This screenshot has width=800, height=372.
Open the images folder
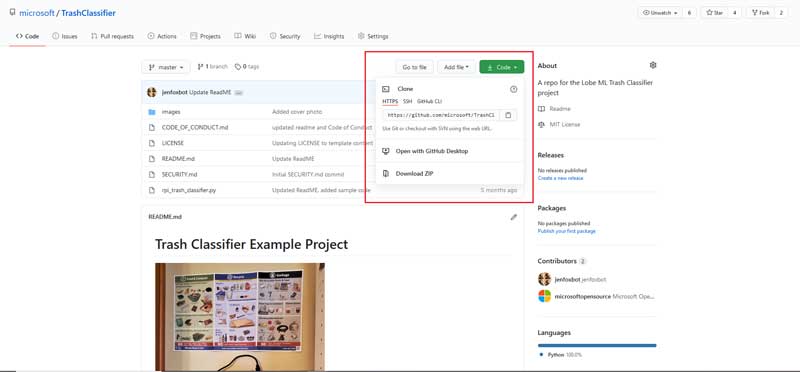click(x=171, y=112)
